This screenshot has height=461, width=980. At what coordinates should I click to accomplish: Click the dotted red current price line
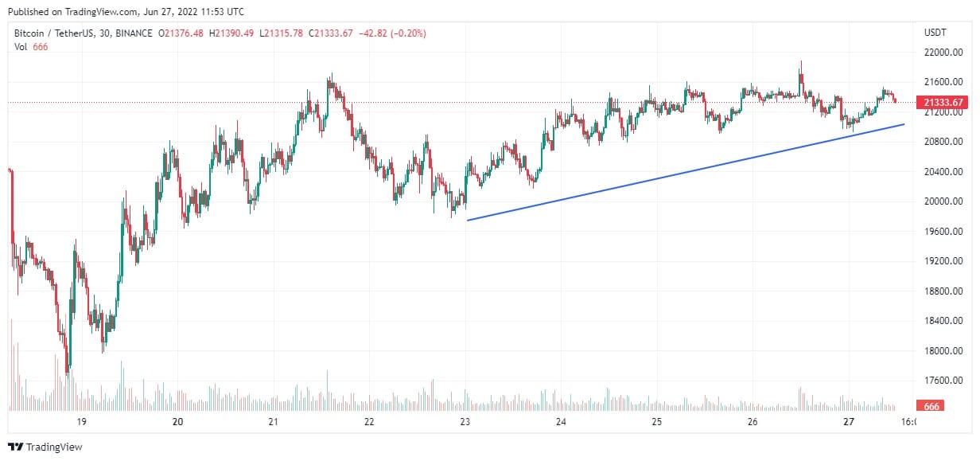click(x=461, y=102)
